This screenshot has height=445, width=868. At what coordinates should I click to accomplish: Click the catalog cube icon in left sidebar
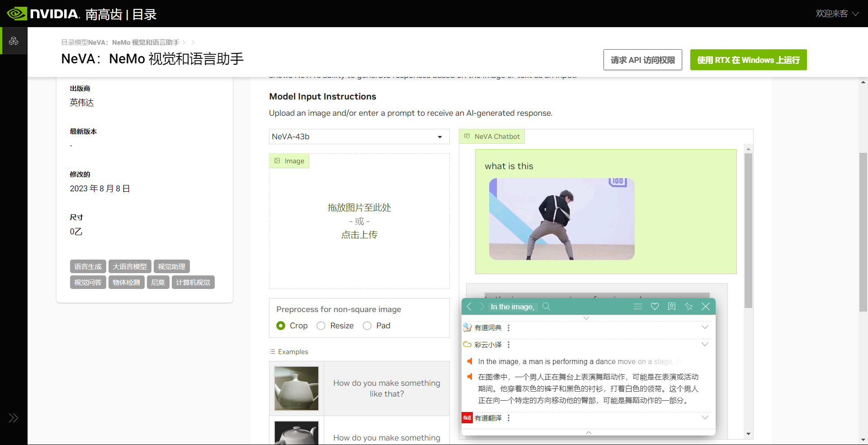tap(14, 41)
